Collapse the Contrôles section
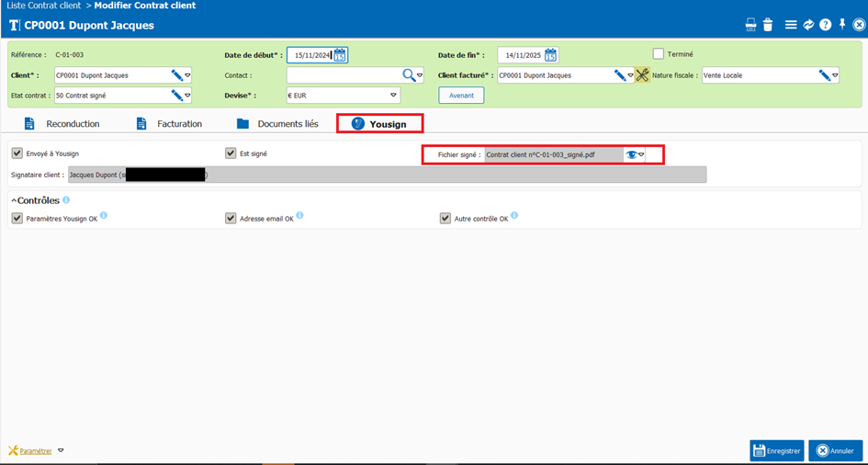The width and height of the screenshot is (868, 465). [14, 200]
